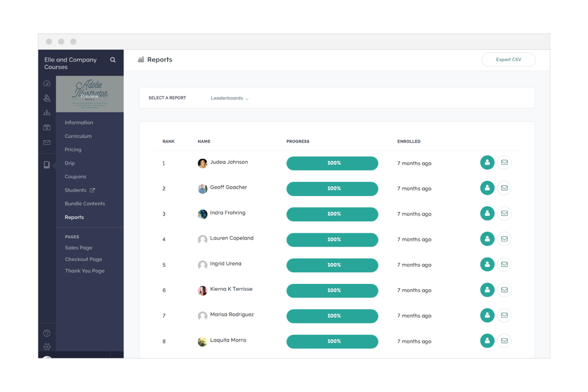
Task: Click the Adobe Illustrator course thumbnail
Action: 89,94
